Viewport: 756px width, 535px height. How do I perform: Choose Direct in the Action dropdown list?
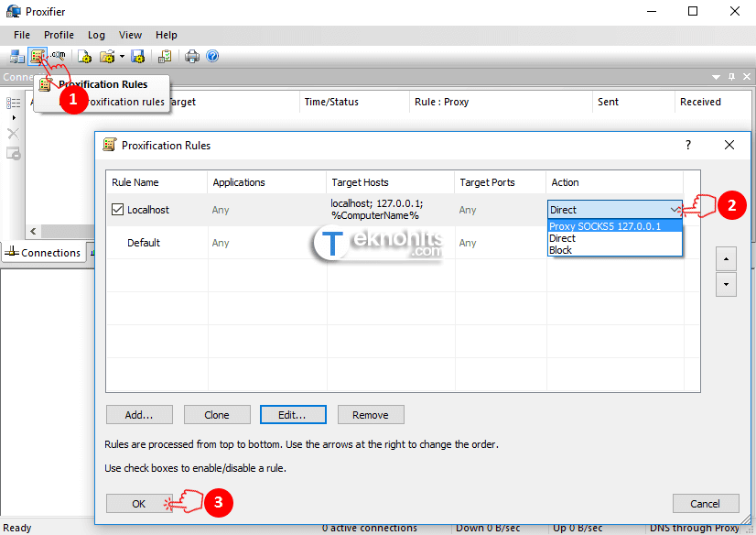615,238
